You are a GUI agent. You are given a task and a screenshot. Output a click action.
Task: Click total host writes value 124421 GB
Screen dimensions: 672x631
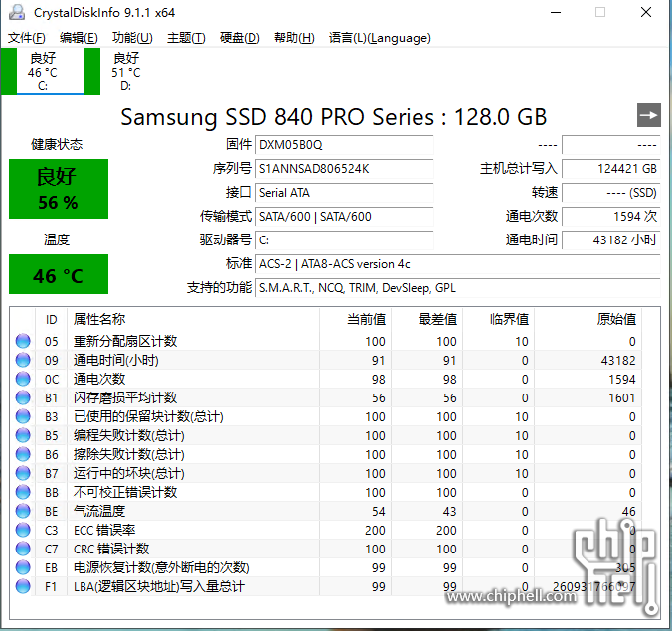tap(611, 169)
